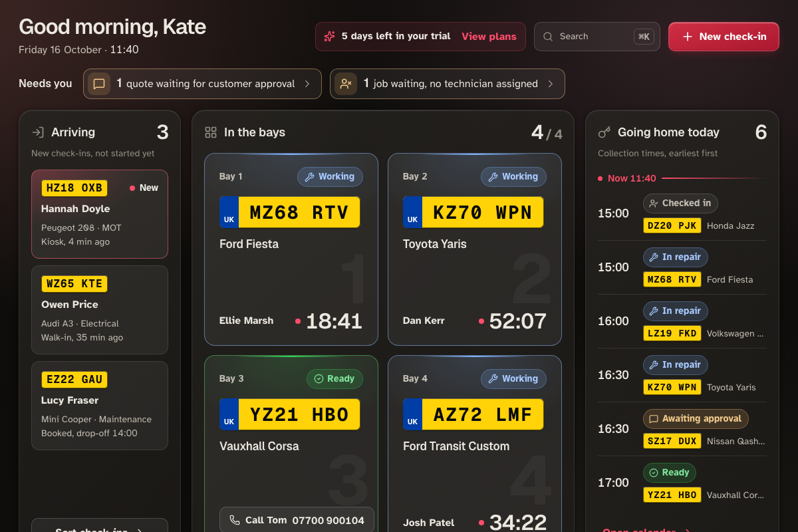Click the WZ65 KTE plate
This screenshot has width=798, height=532.
point(74,284)
